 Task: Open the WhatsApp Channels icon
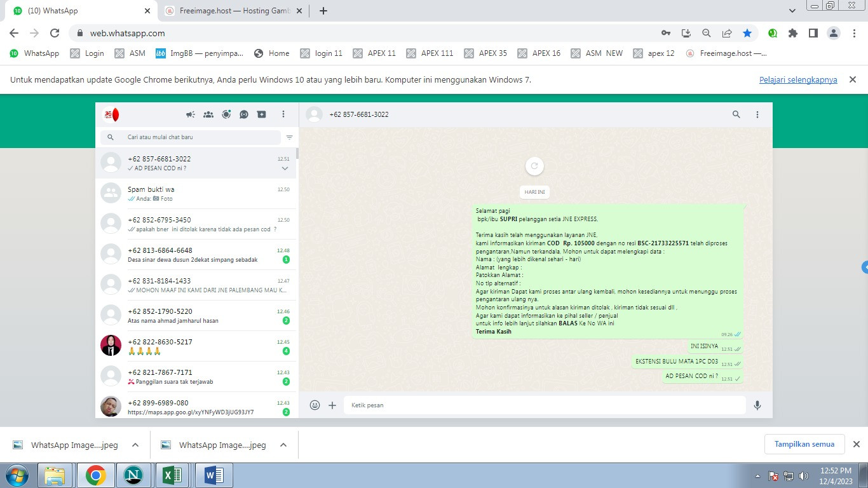click(x=244, y=114)
